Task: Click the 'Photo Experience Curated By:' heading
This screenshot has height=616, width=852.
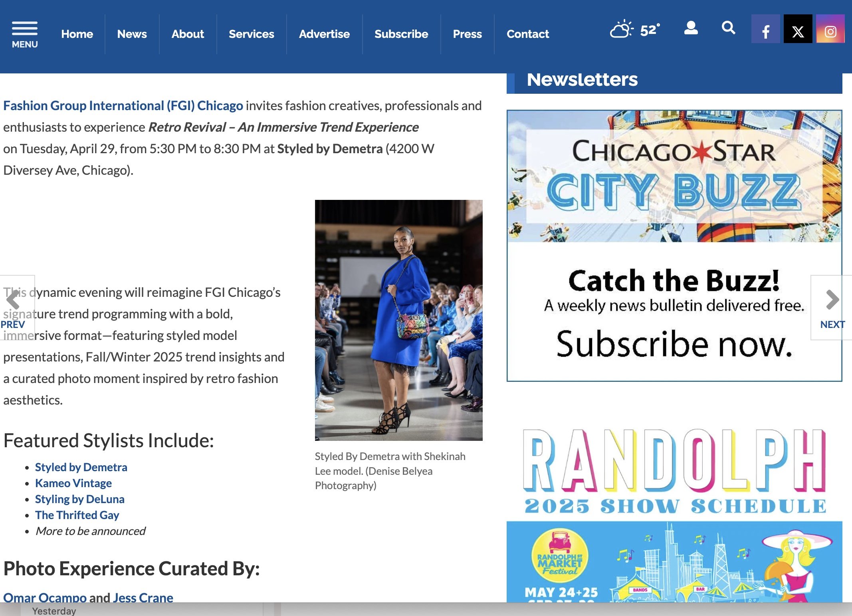Action: [132, 569]
